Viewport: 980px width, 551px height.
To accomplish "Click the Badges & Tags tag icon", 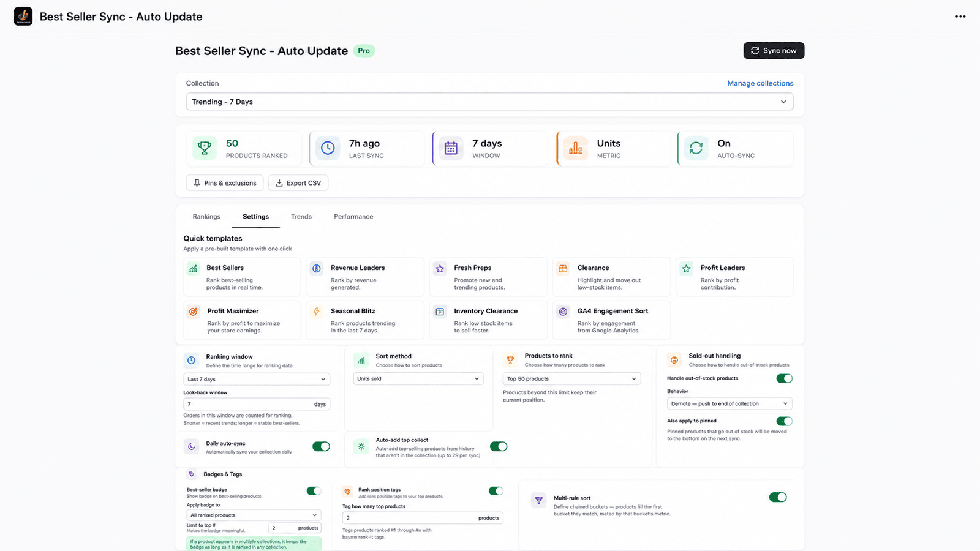I will (192, 474).
